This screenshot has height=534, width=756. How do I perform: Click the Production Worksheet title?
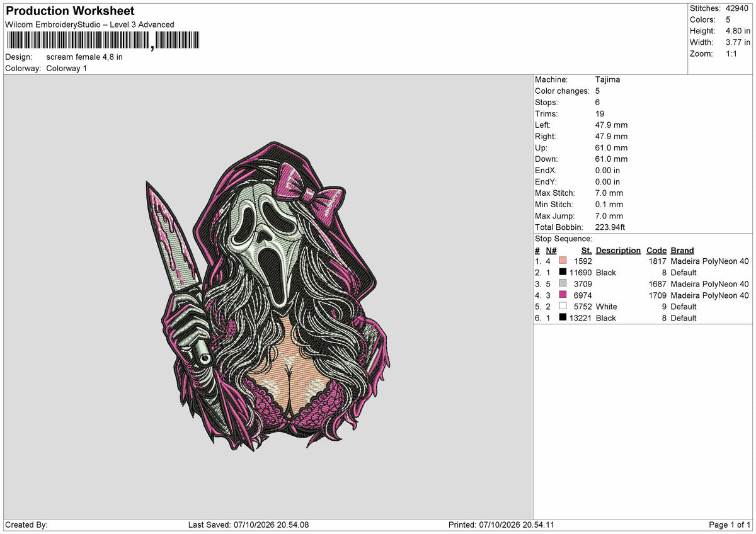(70, 11)
